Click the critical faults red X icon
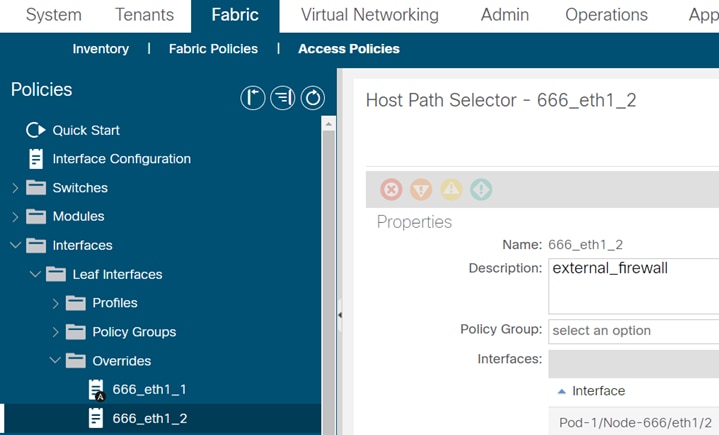 coord(391,189)
